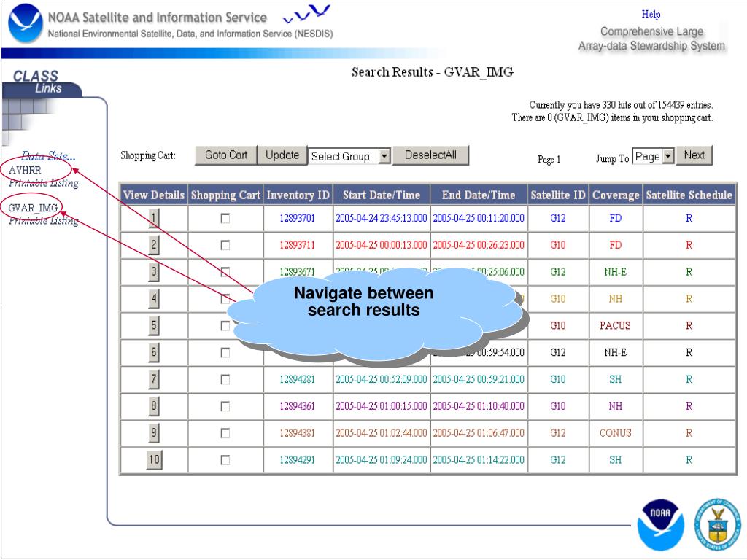Click start time 2005-04-25 00:00:13.000
Viewport: 747px width, 560px height.
pos(381,245)
